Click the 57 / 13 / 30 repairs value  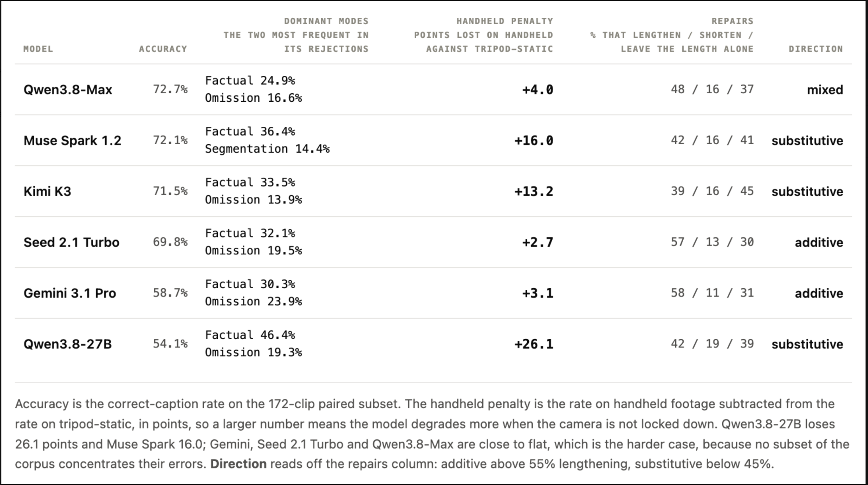click(x=712, y=242)
